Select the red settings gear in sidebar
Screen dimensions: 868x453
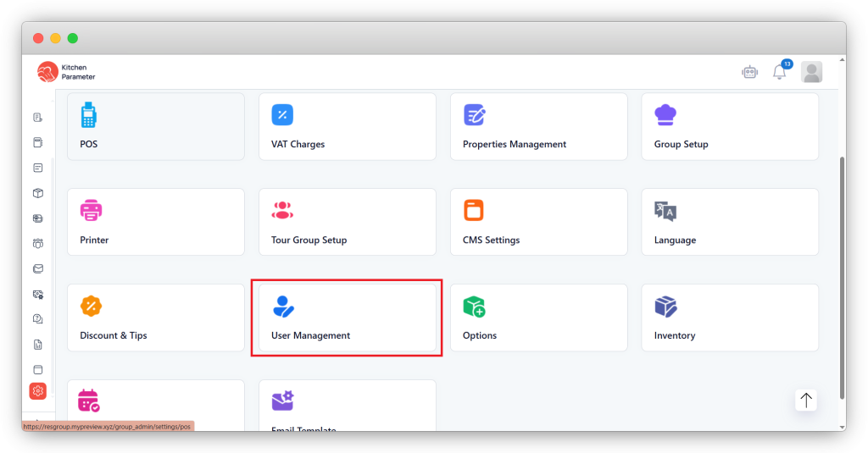(37, 391)
